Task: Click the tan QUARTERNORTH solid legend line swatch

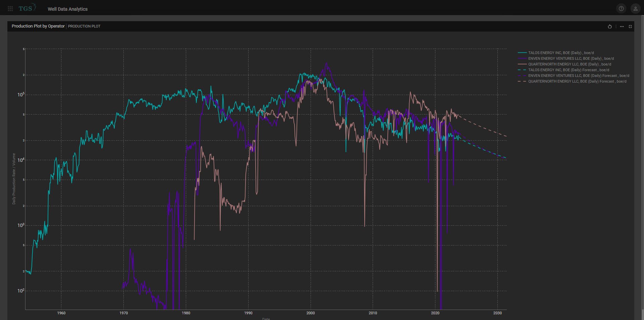Action: click(522, 64)
